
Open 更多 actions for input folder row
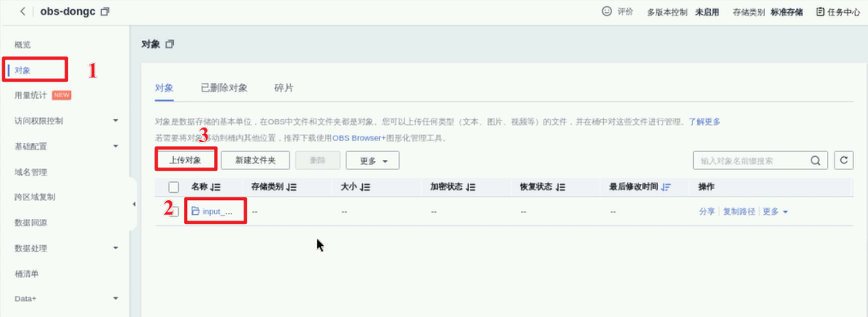(x=775, y=212)
